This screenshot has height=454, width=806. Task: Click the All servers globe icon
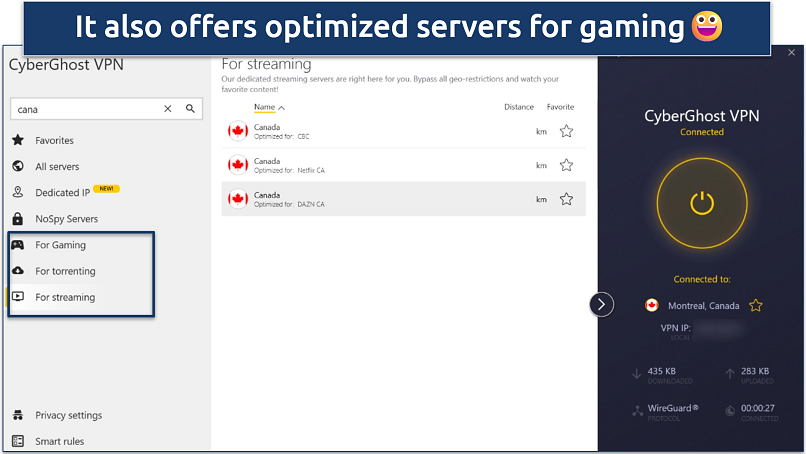click(18, 166)
